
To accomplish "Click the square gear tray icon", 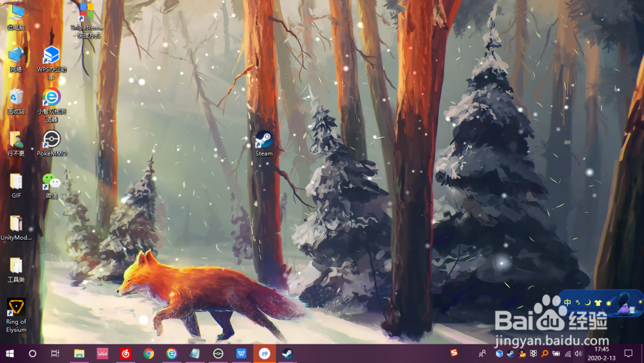I will coord(533,353).
